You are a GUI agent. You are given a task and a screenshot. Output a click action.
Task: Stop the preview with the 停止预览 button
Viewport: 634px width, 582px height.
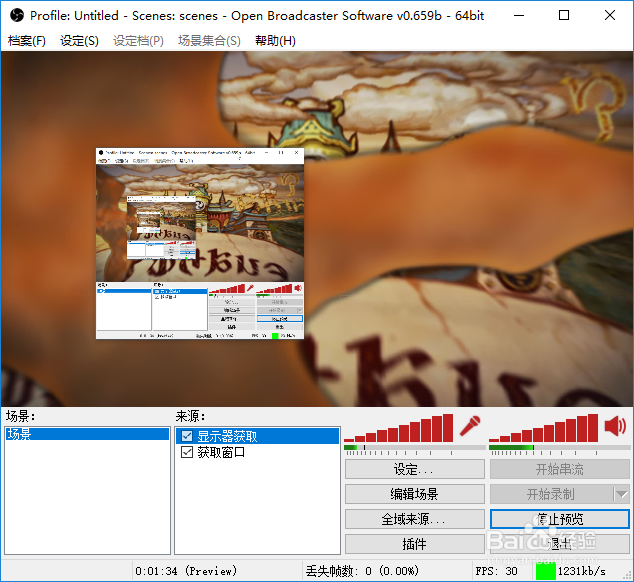[x=560, y=519]
